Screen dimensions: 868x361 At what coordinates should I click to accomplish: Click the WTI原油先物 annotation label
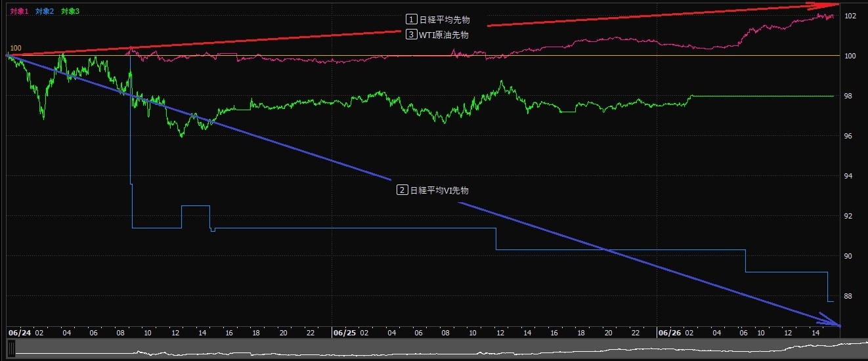point(444,35)
